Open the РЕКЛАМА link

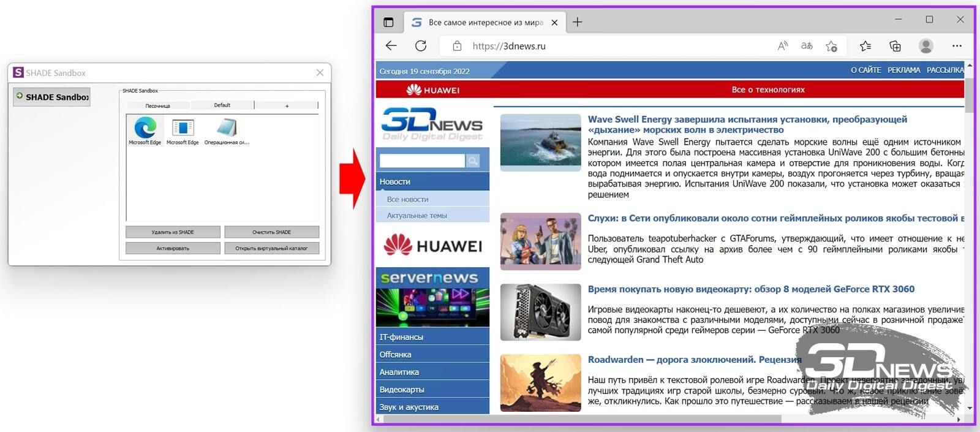(904, 70)
